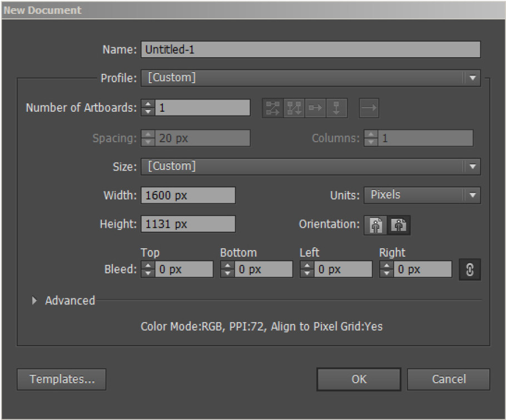This screenshot has width=506, height=420.
Task: Choose the portrait orientation icon
Action: click(375, 225)
